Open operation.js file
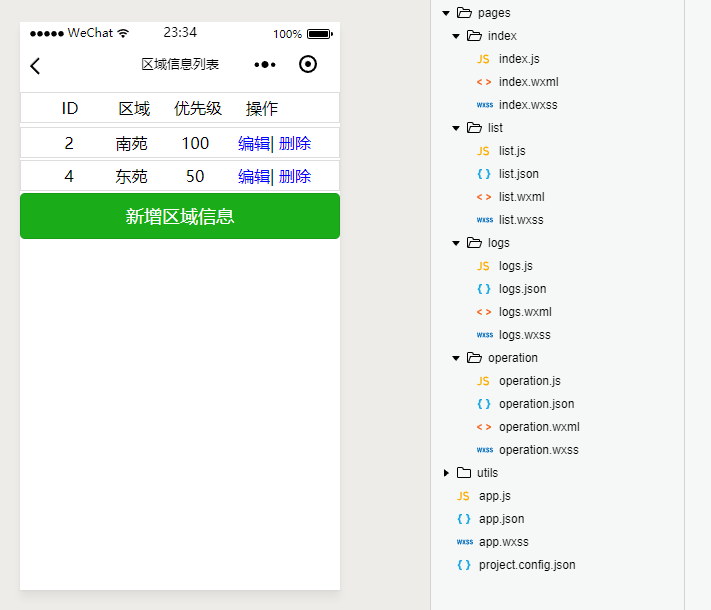Viewport: 711px width, 610px height. click(x=530, y=381)
